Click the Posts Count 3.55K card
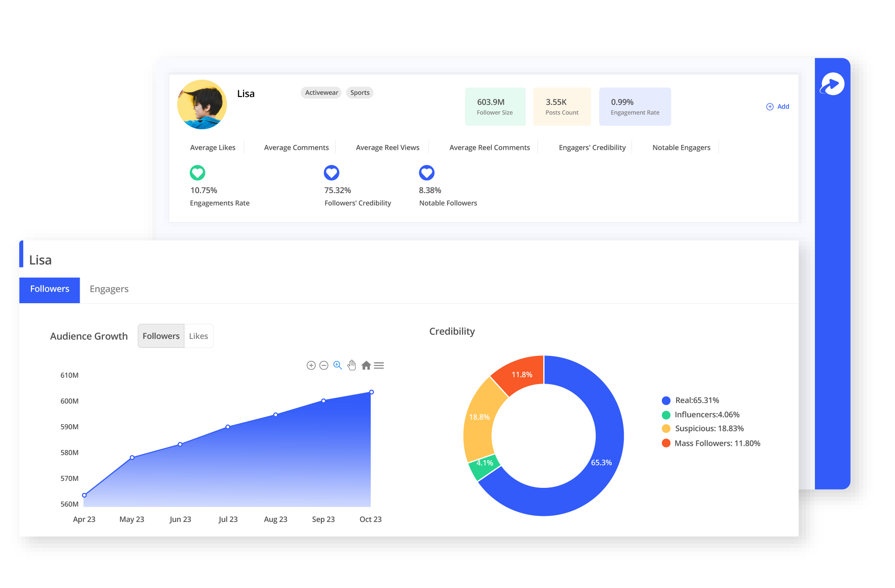 pyautogui.click(x=562, y=106)
